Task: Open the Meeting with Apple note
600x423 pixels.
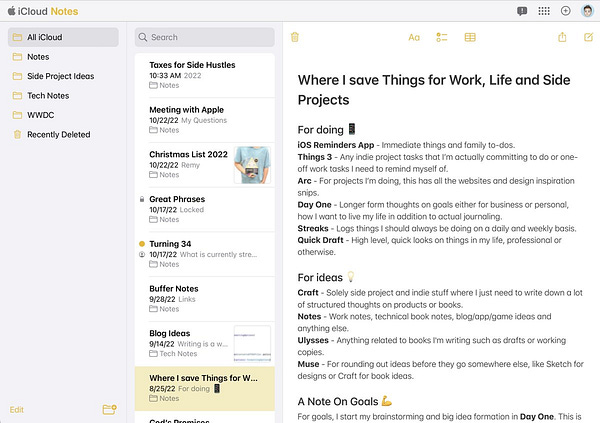Action: [205, 120]
